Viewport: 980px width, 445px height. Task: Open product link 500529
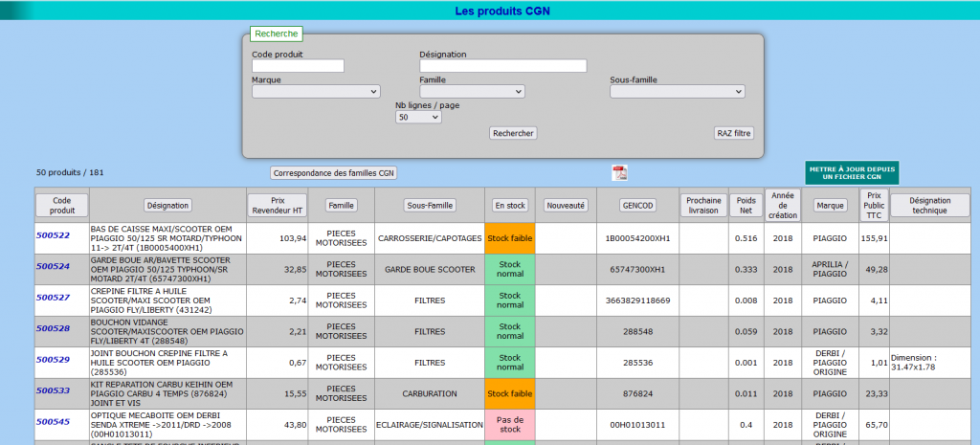[53, 360]
